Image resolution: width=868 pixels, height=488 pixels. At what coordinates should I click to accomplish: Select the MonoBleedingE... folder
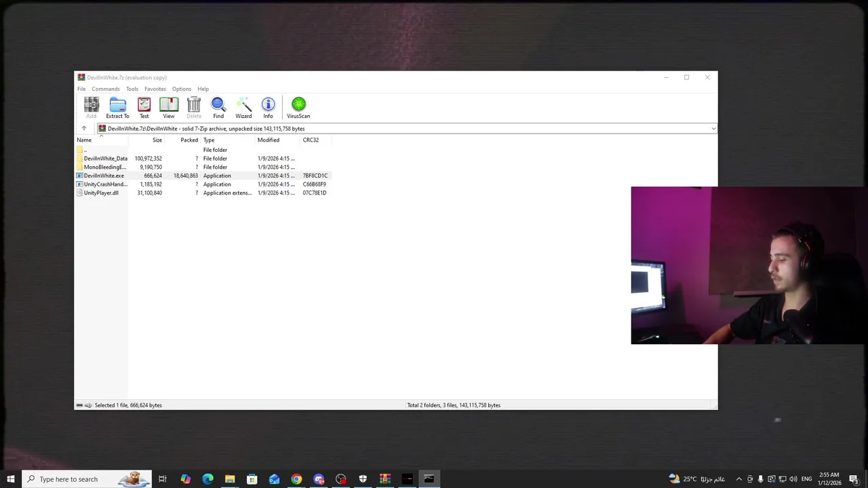[x=104, y=167]
